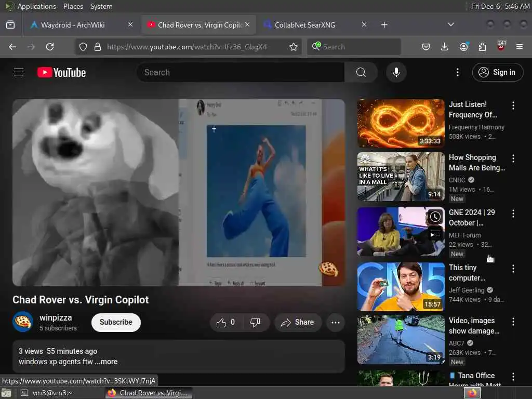
Task: Open the Firefox View icon
Action: click(10, 25)
